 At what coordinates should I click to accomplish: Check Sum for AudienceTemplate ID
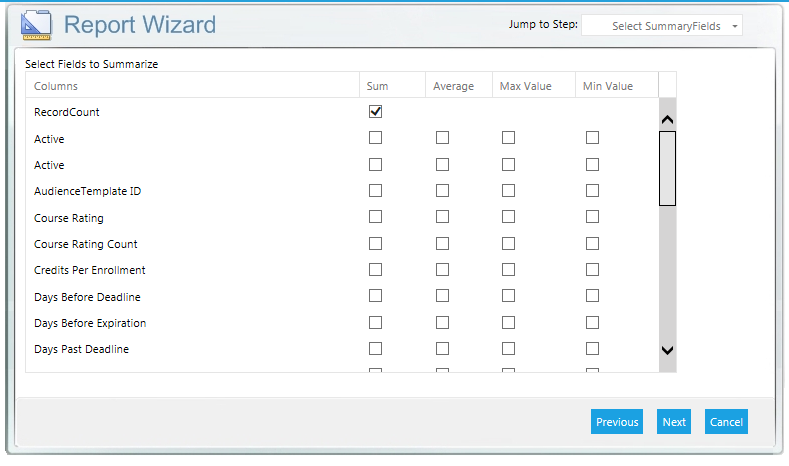(x=376, y=191)
